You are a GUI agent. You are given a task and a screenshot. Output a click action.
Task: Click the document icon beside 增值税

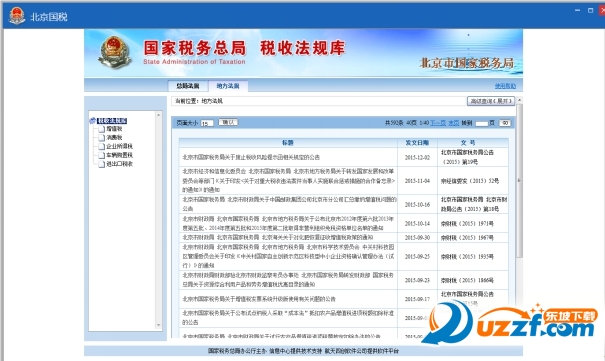pos(101,129)
